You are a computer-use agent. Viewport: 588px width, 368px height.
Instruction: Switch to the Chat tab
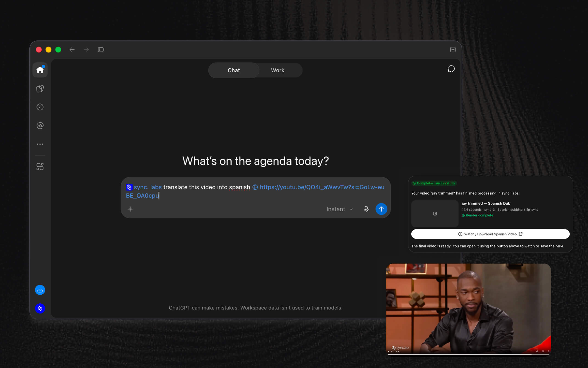(x=234, y=70)
